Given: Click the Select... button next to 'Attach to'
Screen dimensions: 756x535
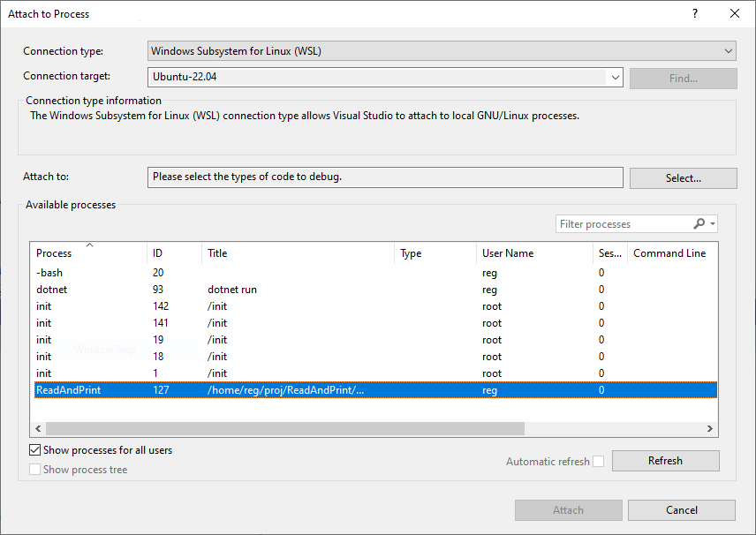Looking at the screenshot, I should click(683, 177).
